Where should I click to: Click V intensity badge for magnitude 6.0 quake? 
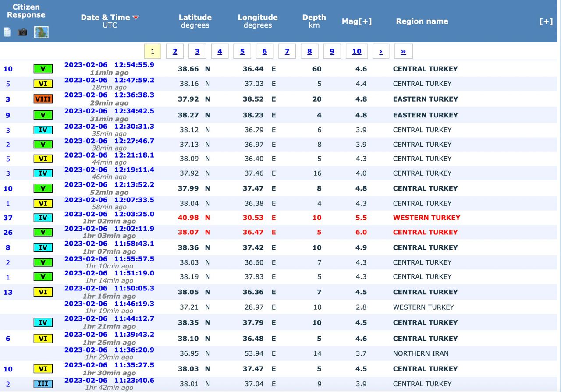43,232
